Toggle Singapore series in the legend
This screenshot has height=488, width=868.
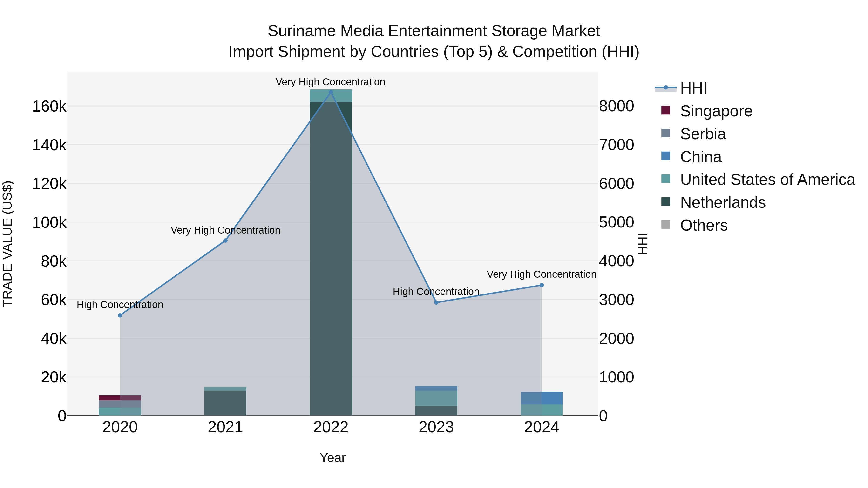coord(707,111)
